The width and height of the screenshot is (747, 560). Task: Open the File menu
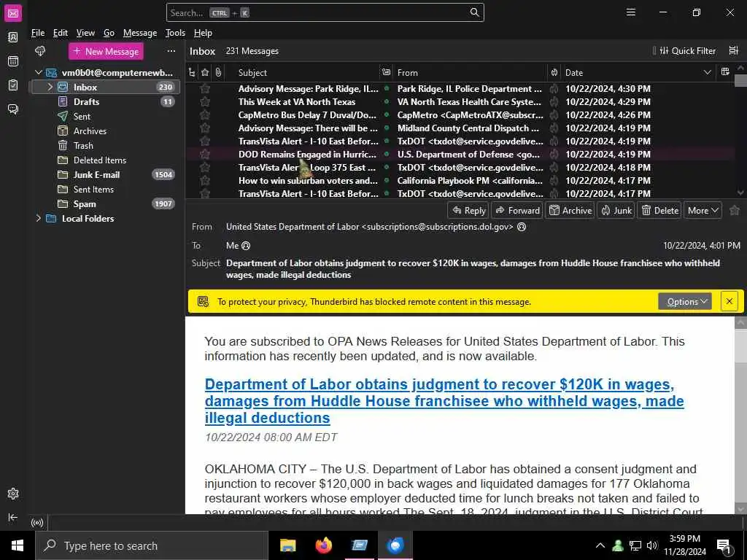pyautogui.click(x=38, y=33)
